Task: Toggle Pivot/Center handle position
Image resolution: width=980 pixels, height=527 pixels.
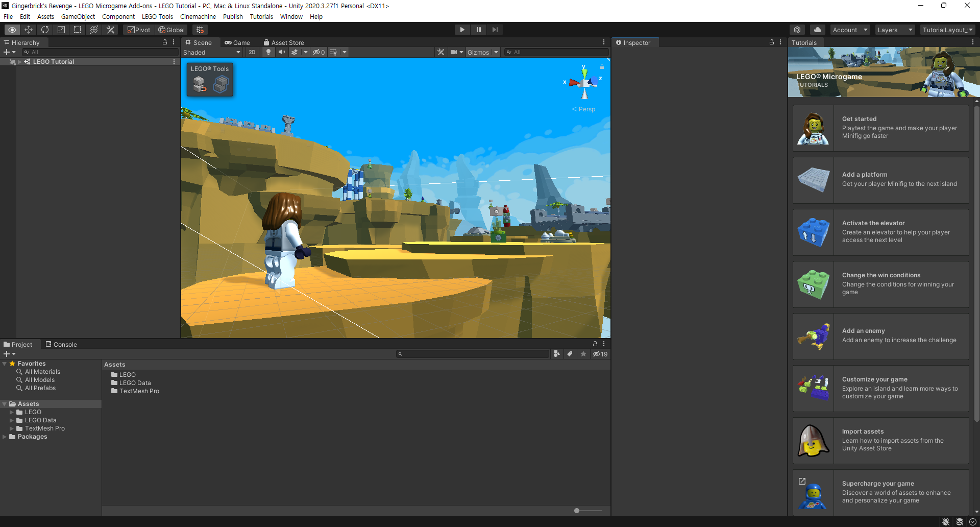Action: click(x=139, y=30)
